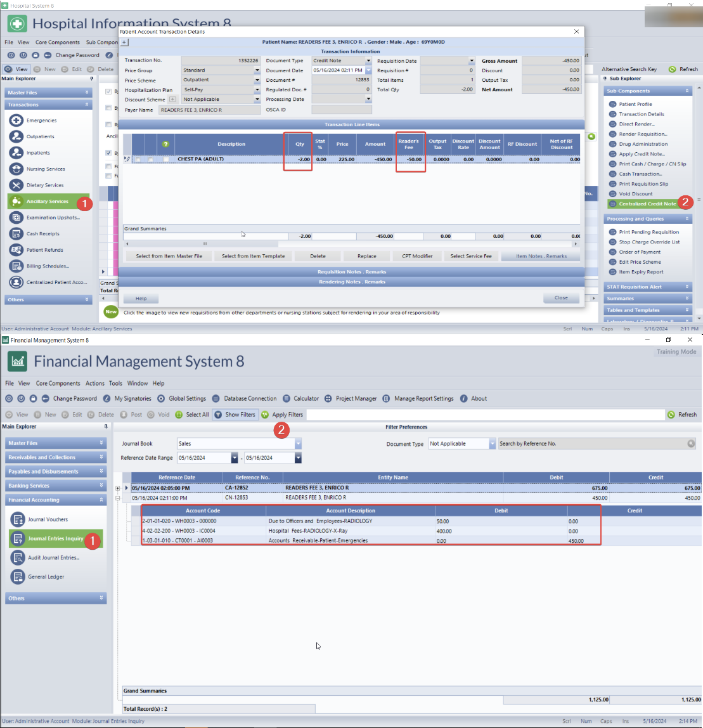Image resolution: width=703 pixels, height=728 pixels.
Task: Open the Tools menu
Action: click(x=115, y=384)
